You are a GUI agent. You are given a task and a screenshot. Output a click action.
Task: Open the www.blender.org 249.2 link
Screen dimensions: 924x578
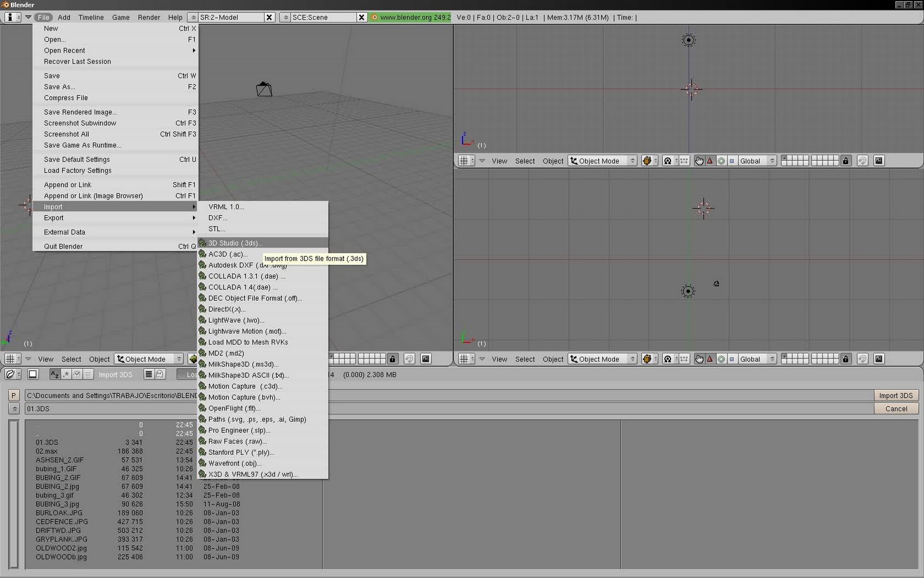[x=411, y=17]
